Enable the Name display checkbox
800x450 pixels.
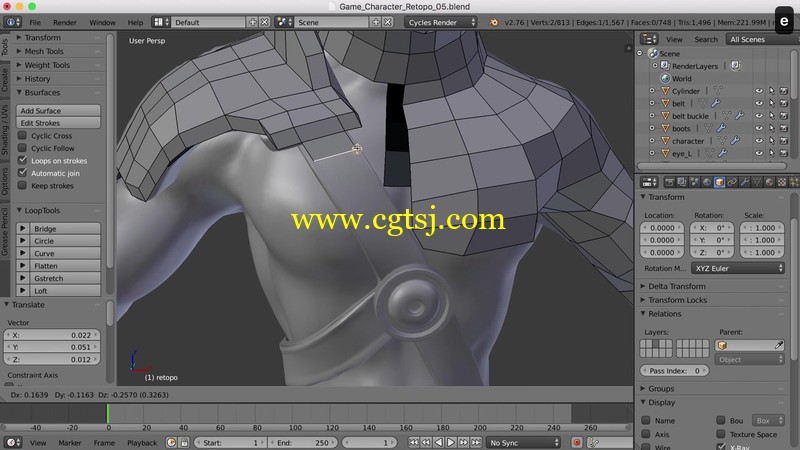pos(646,420)
